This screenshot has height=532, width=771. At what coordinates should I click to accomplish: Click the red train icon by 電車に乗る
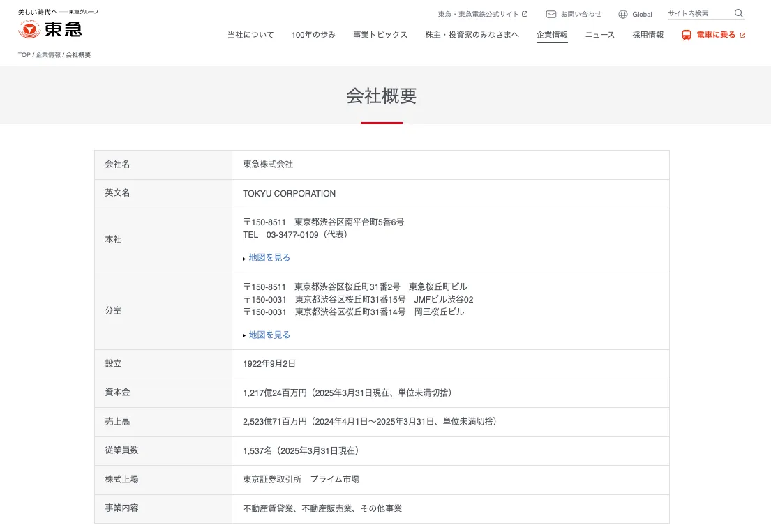coord(686,33)
